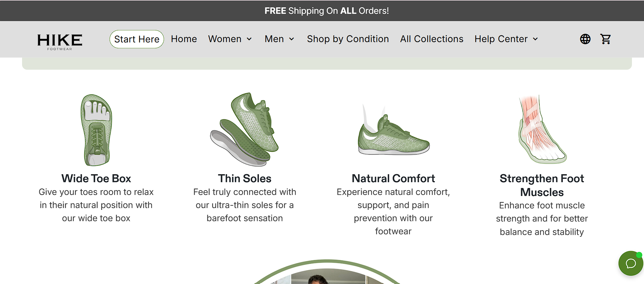The image size is (644, 284).
Task: Select the Wide Toe Box shoe illustration
Action: 96,130
